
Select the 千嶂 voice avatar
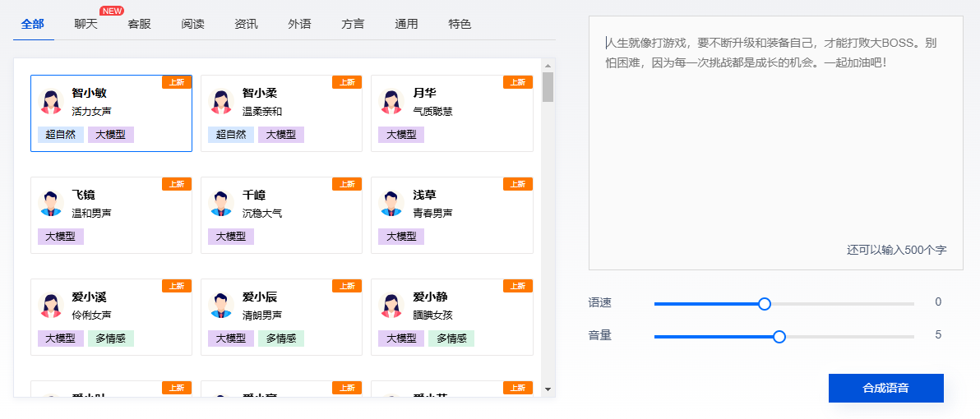point(222,203)
